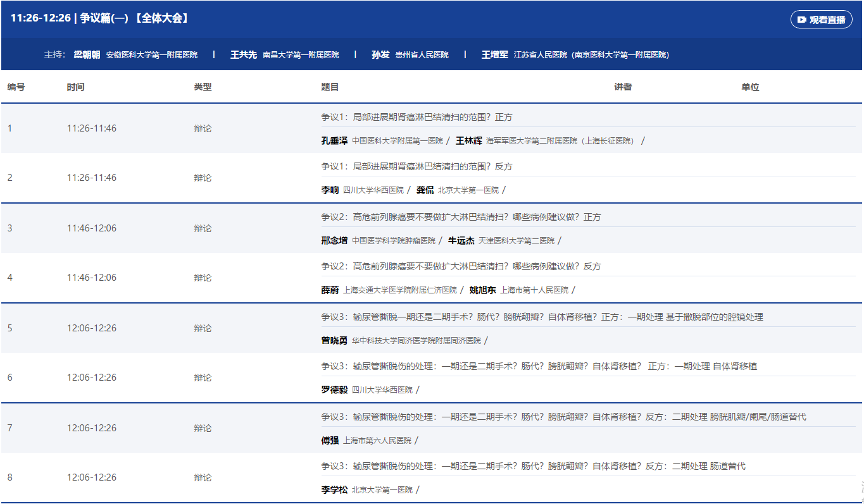Click the 题目 column header
864x504 pixels.
tap(330, 87)
